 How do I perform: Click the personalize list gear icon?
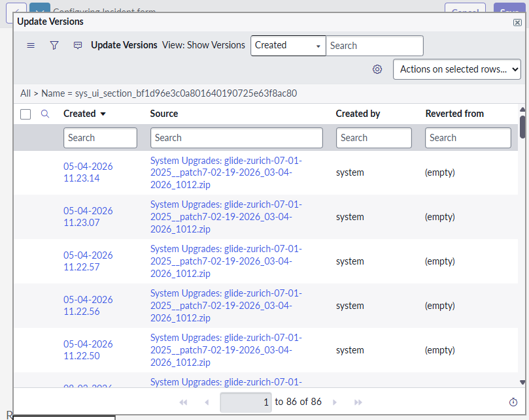coord(377,69)
